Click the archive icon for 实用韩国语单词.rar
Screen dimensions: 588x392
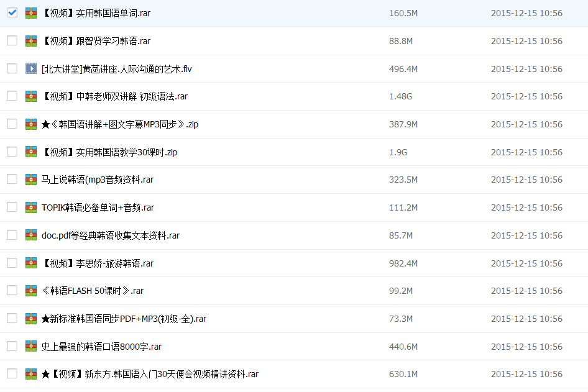[31, 13]
